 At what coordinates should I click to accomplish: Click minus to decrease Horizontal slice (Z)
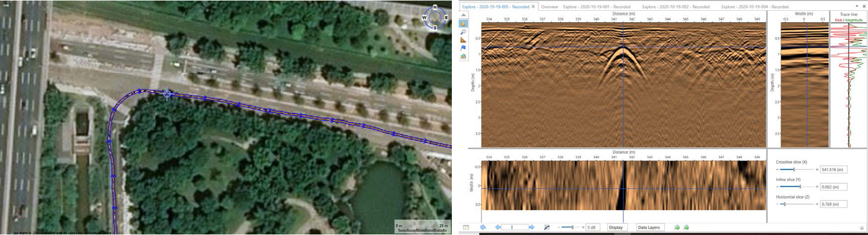[777, 204]
